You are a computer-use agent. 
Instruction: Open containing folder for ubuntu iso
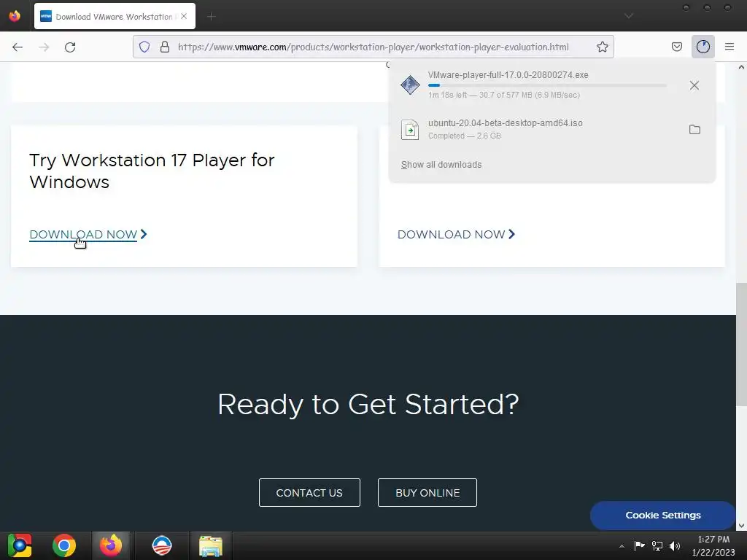[694, 130]
